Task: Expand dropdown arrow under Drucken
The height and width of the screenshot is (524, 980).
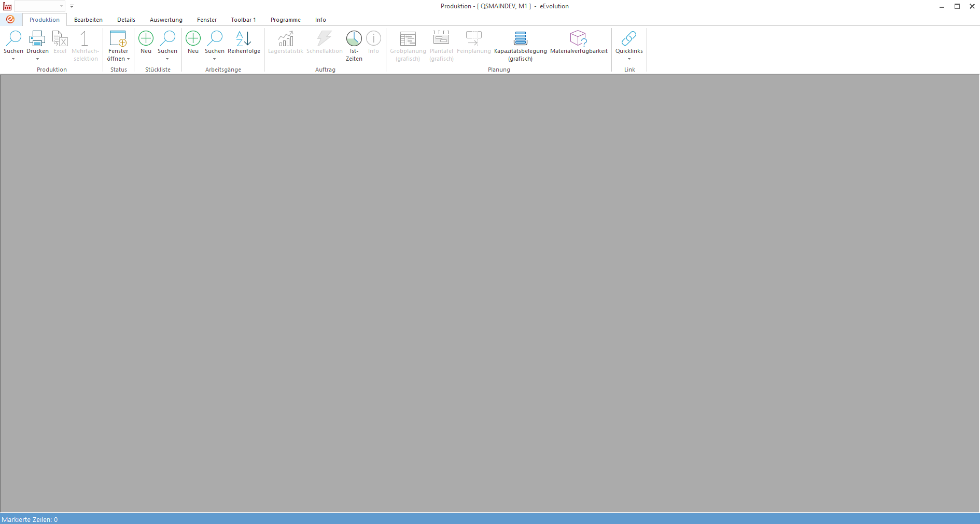Action: (x=37, y=59)
